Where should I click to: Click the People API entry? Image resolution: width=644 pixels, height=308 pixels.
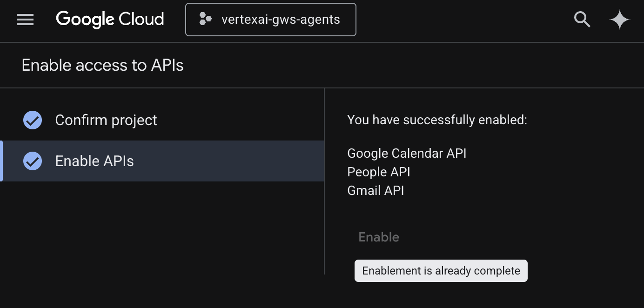tap(379, 172)
